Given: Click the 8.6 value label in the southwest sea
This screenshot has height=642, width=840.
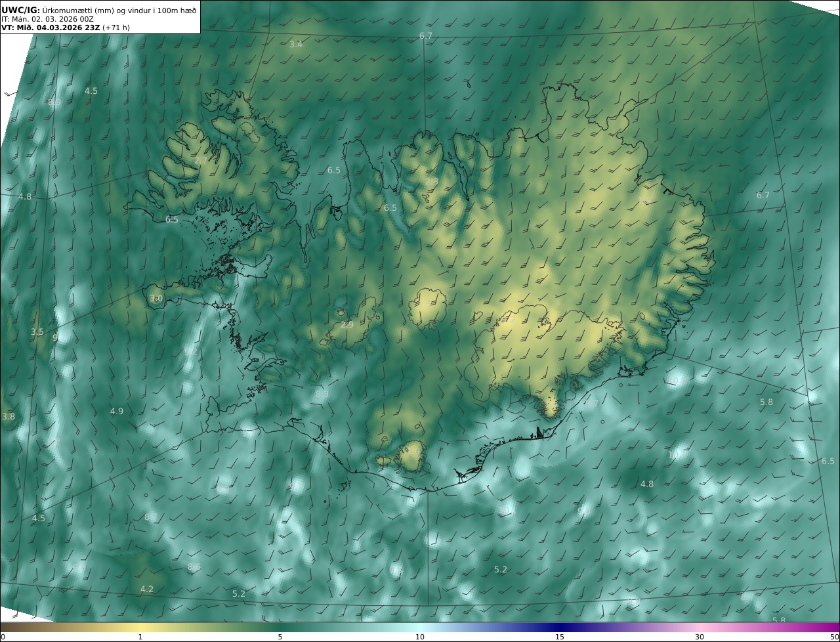Looking at the screenshot, I should pos(194,567).
